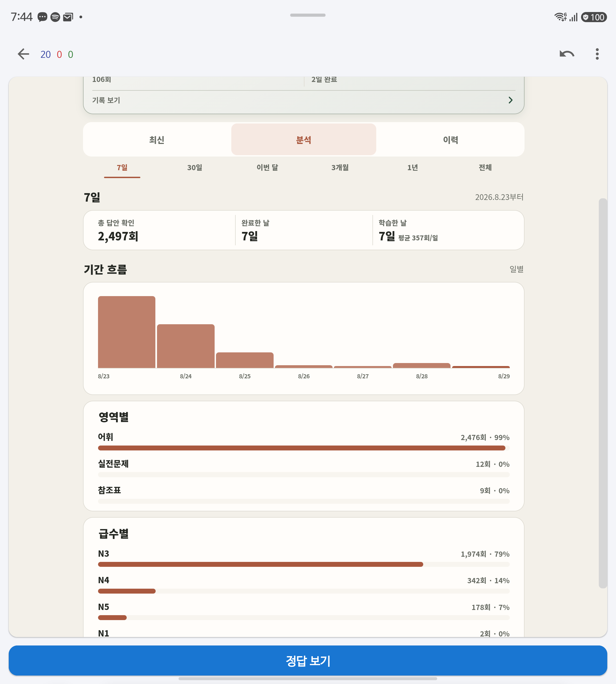Screen dimensions: 616x684
Task: Tap the 2026.8.23부터 date text
Action: pos(499,197)
